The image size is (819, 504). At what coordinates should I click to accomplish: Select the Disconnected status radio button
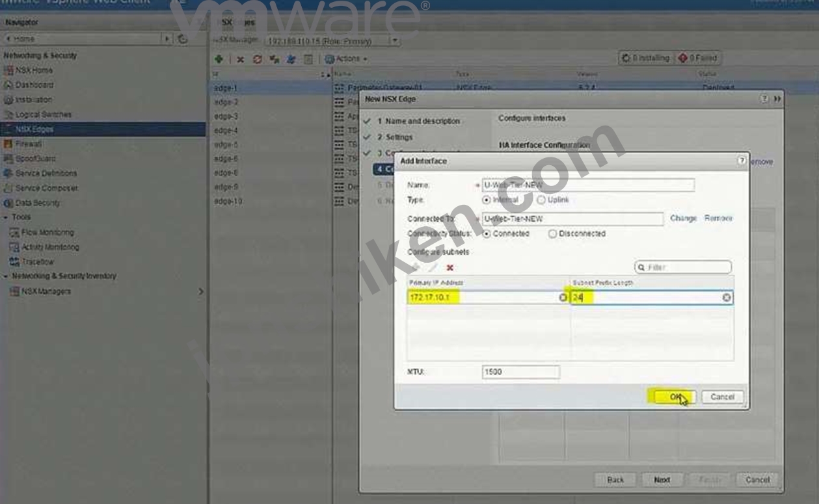coord(552,234)
